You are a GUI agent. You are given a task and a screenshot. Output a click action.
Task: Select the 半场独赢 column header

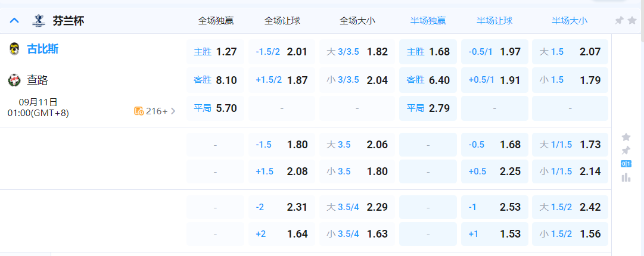(x=428, y=21)
